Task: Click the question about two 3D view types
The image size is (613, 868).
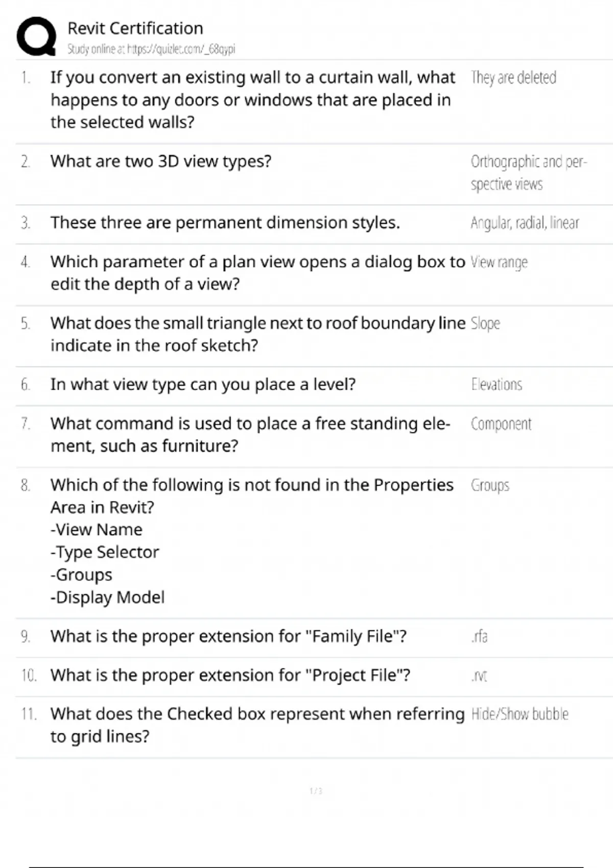Action: [x=161, y=161]
